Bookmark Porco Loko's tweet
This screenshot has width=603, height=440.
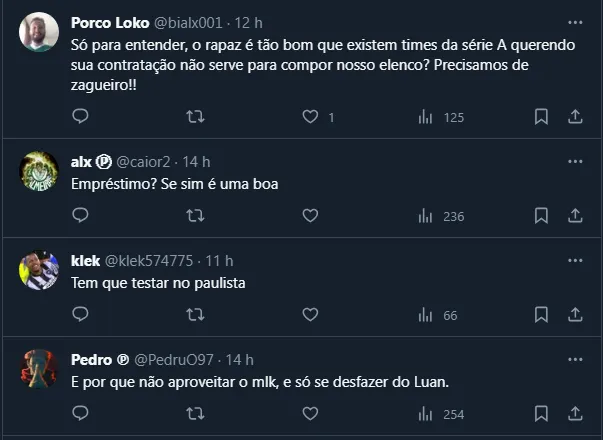point(541,117)
